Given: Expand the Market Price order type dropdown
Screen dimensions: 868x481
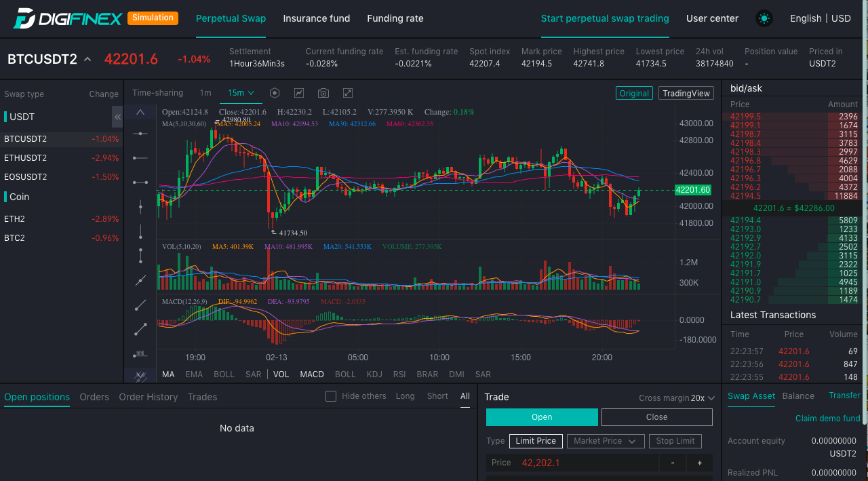Looking at the screenshot, I should [605, 441].
